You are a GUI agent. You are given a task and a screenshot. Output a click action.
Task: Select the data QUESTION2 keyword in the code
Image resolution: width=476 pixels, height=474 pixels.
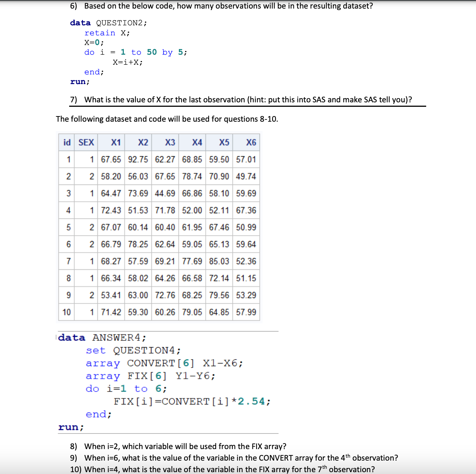(x=108, y=23)
